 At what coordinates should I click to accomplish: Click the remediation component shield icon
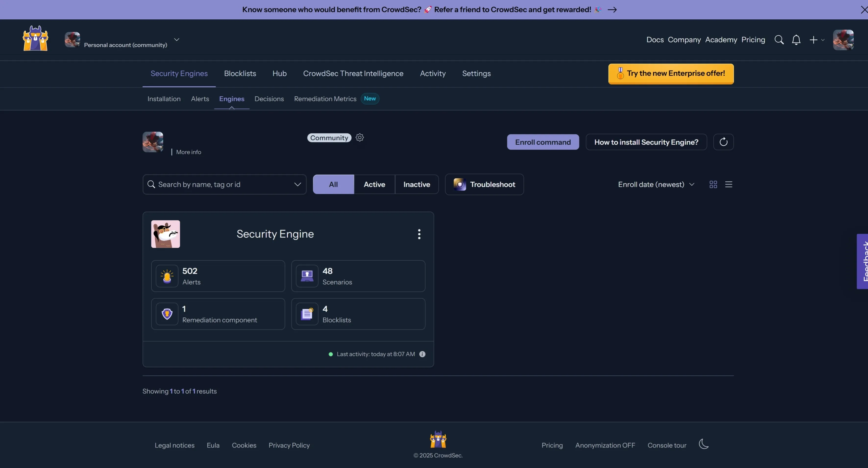point(167,314)
